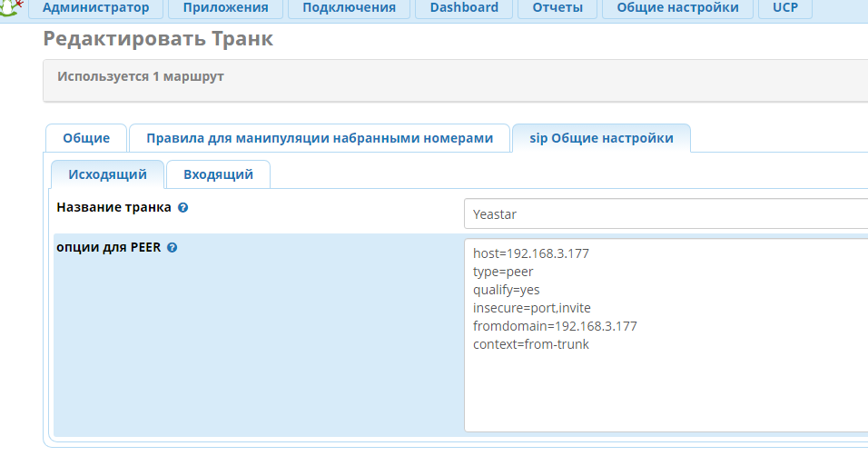
Task: Open the Общие настройки top menu
Action: [x=677, y=8]
